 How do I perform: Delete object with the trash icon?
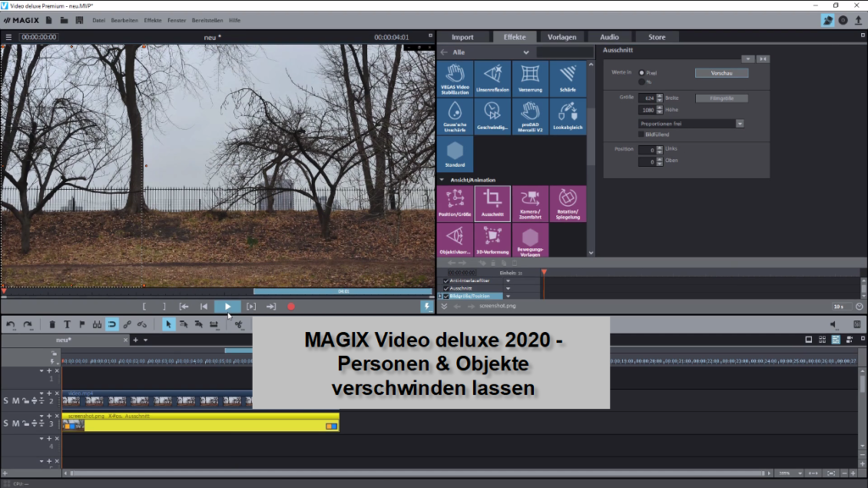coord(52,324)
